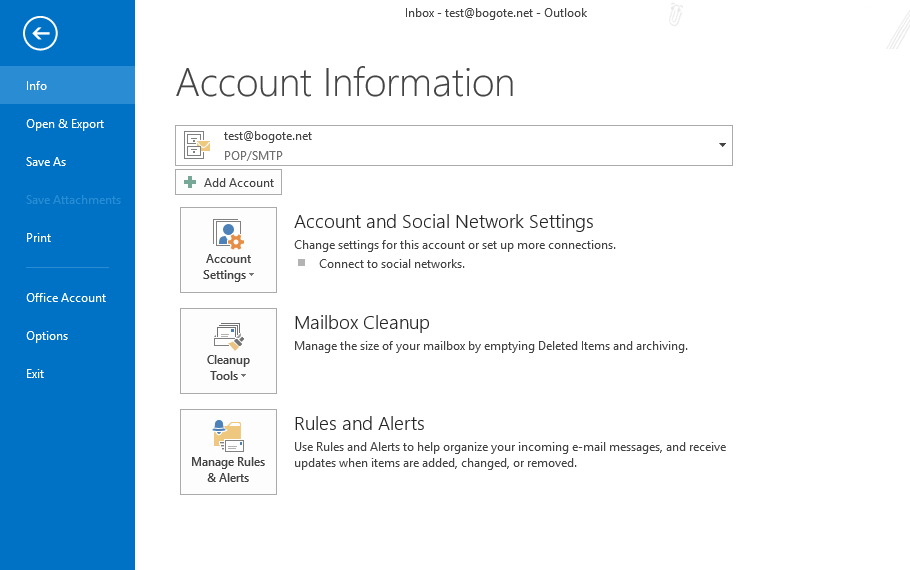910x570 pixels.
Task: Click the test@bogote.net account name text
Action: (x=268, y=136)
